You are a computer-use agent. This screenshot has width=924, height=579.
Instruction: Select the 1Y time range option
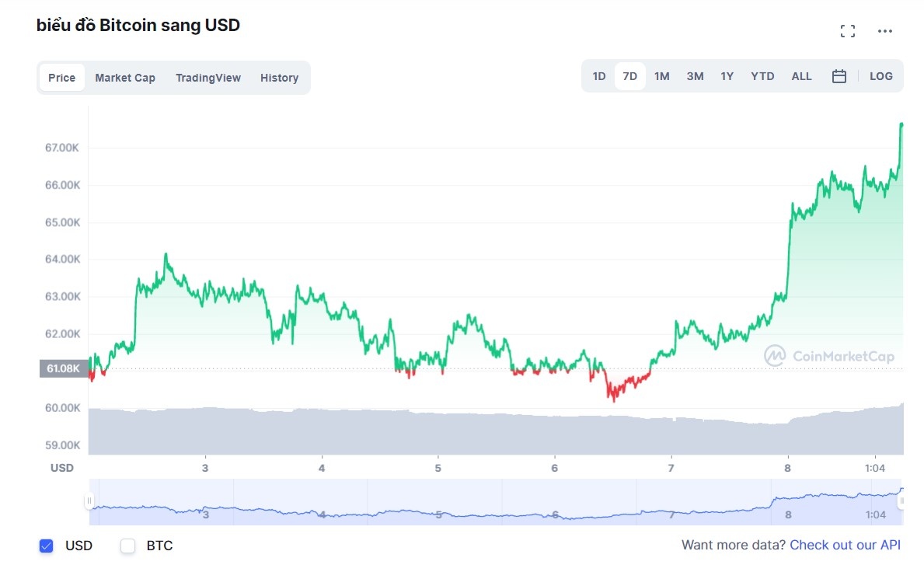pyautogui.click(x=727, y=75)
